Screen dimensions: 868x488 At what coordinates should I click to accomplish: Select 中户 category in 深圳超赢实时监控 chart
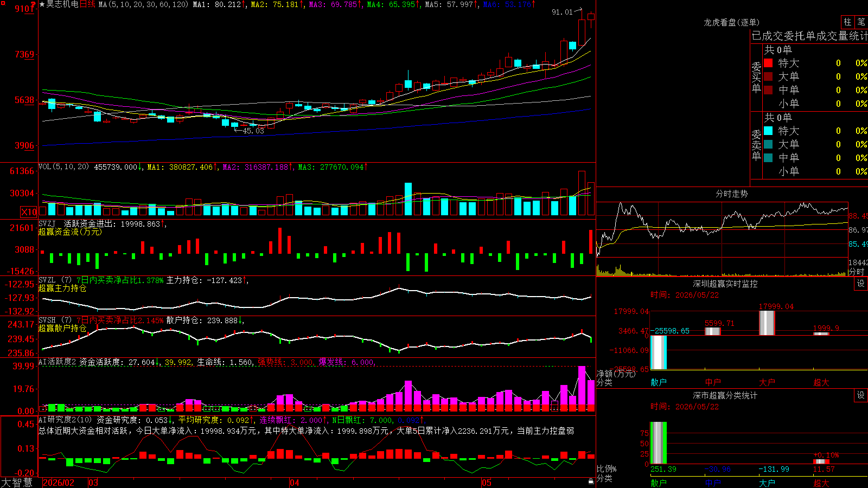(x=713, y=382)
